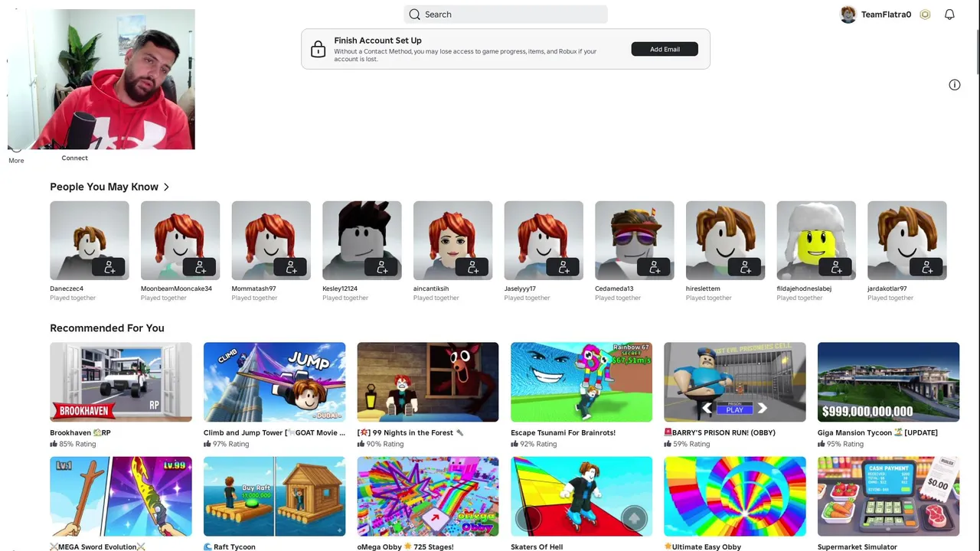The height and width of the screenshot is (551, 980).
Task: Click the 'Finish Account Set Up' heading
Action: pyautogui.click(x=377, y=41)
